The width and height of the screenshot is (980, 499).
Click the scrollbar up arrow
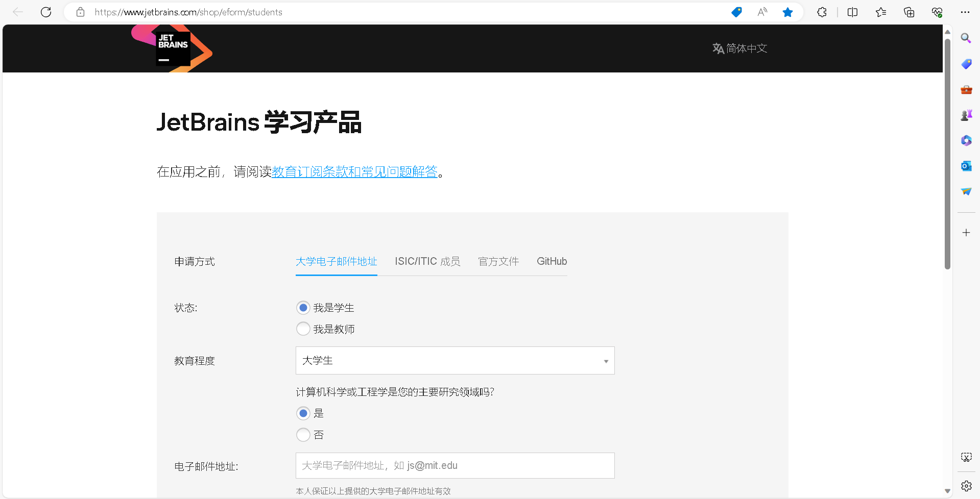[x=947, y=32]
